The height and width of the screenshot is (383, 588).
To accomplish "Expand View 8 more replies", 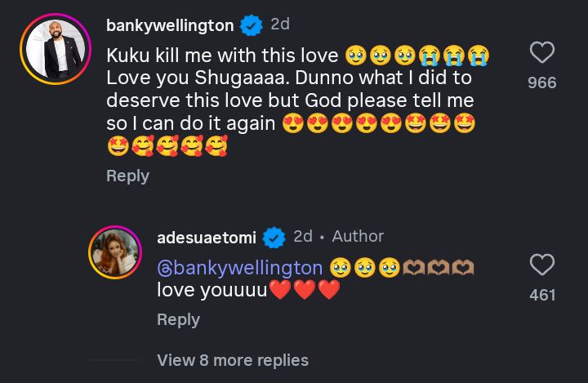I will pos(232,360).
